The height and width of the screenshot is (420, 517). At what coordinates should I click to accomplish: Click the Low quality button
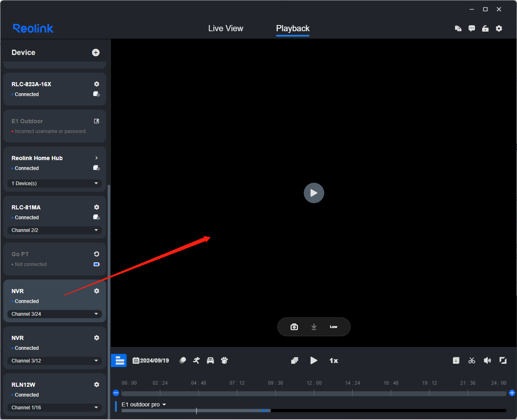pyautogui.click(x=333, y=327)
